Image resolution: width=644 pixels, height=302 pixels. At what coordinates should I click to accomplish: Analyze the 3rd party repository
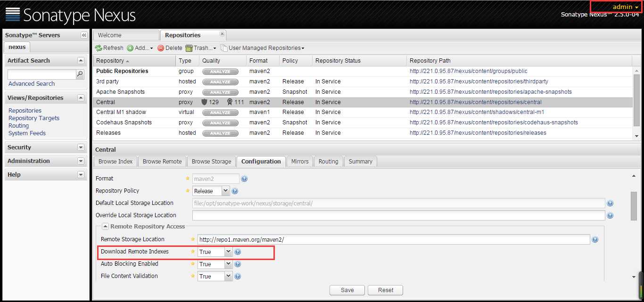click(x=220, y=82)
